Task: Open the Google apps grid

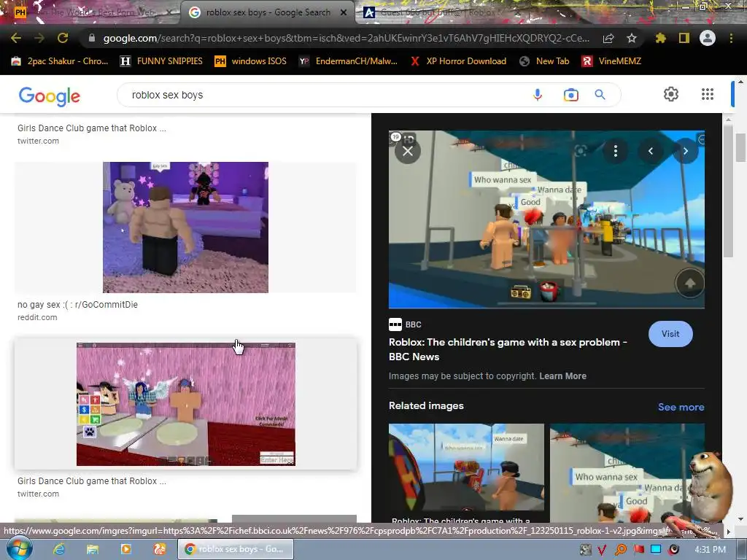Action: click(708, 94)
